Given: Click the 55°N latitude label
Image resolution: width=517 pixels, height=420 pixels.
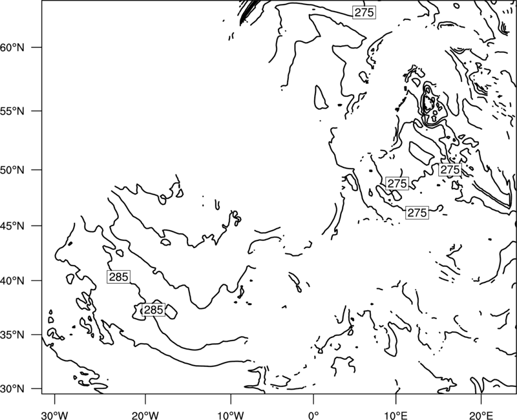Looking at the screenshot, I should click(12, 111).
